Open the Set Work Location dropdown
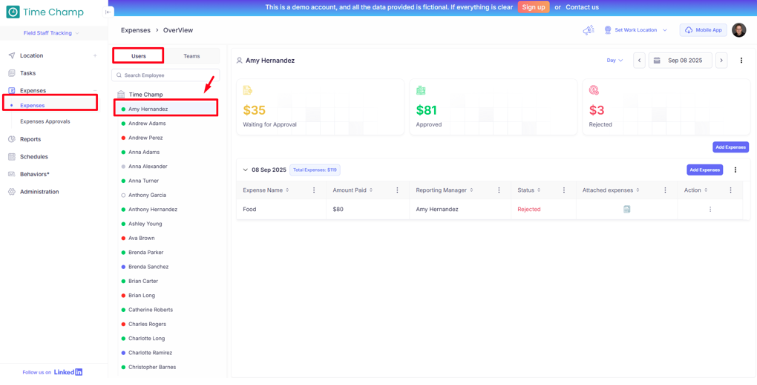757x385 pixels. click(x=636, y=30)
